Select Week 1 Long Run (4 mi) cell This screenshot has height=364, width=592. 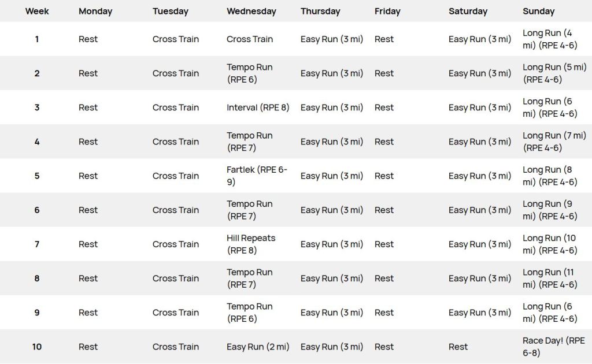550,39
